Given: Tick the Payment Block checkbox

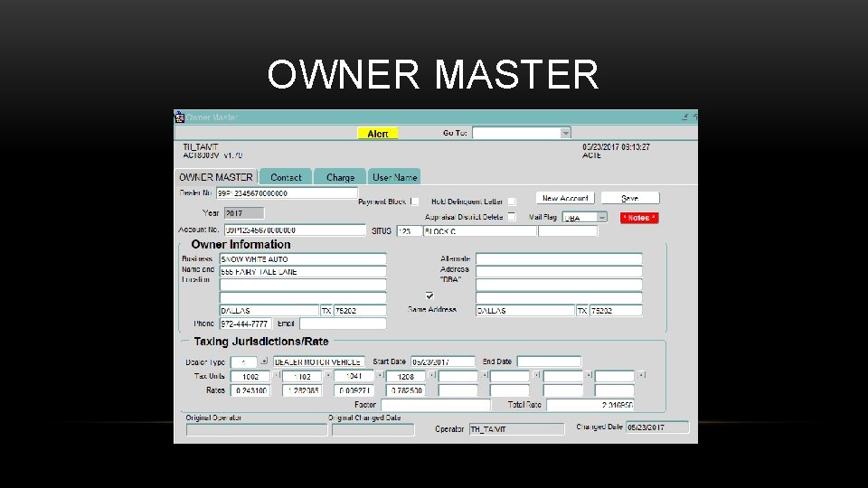Looking at the screenshot, I should [414, 202].
